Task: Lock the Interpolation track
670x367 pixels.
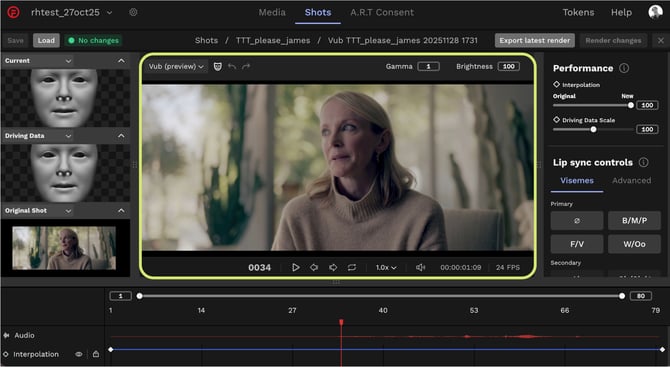Action: [96, 354]
